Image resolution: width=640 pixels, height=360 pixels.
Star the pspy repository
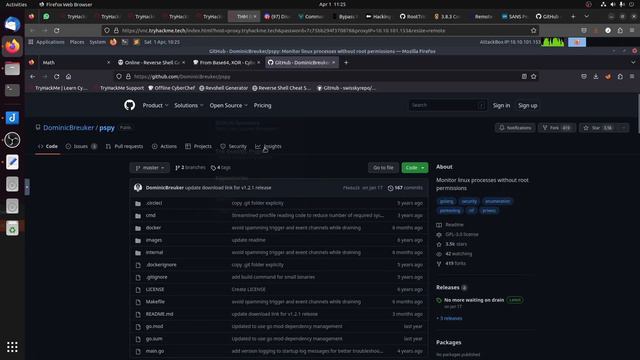tap(599, 128)
